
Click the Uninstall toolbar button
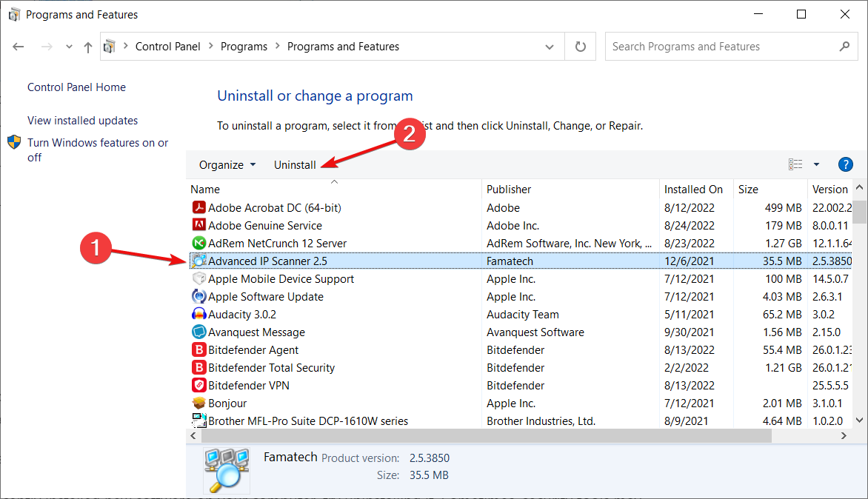tap(295, 165)
